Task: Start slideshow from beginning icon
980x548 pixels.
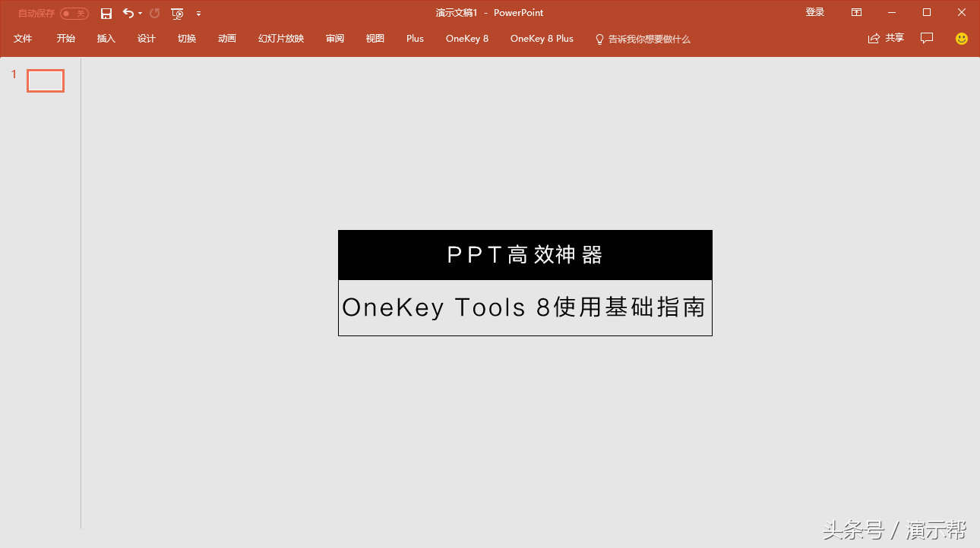Action: point(177,13)
